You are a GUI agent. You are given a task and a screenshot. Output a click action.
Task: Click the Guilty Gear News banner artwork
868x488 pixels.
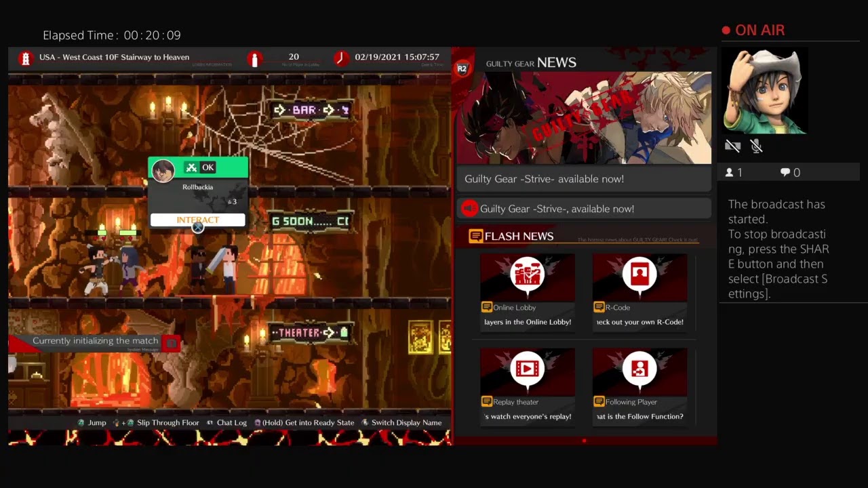click(x=584, y=118)
